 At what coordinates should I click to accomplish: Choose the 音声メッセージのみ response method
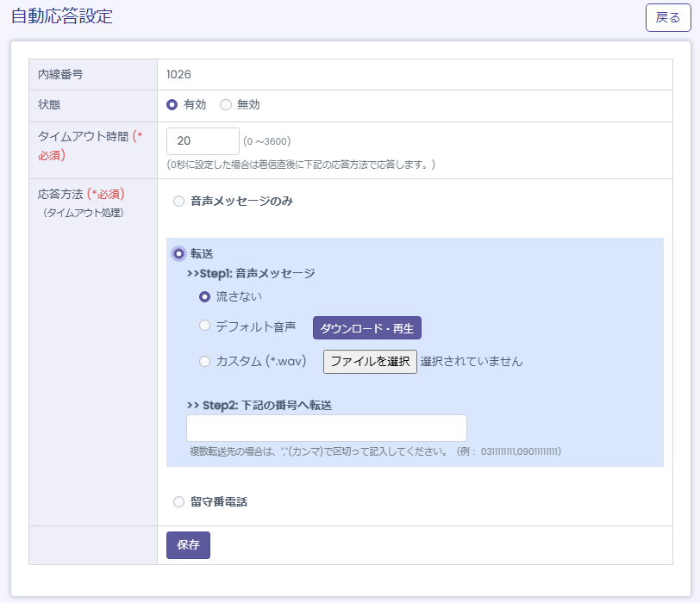click(178, 202)
